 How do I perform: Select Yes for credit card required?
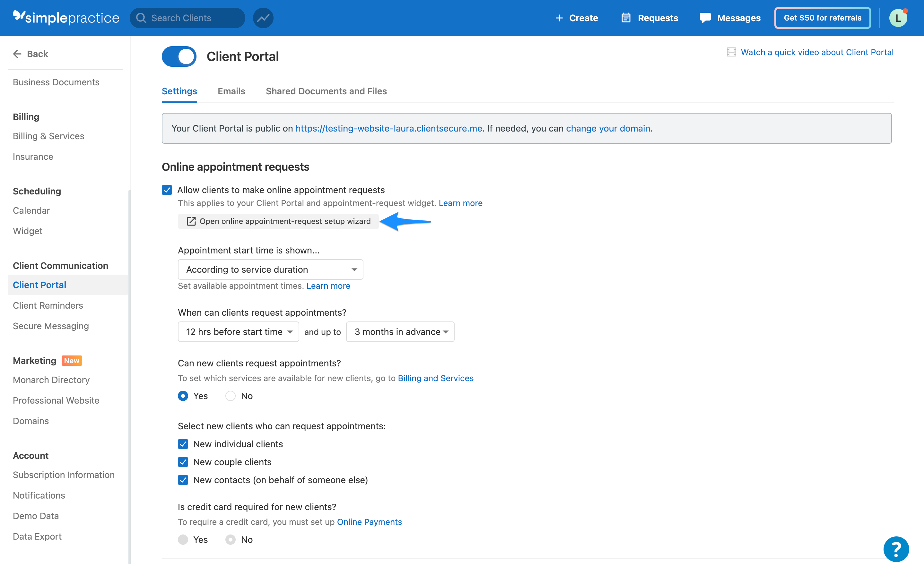tap(183, 540)
